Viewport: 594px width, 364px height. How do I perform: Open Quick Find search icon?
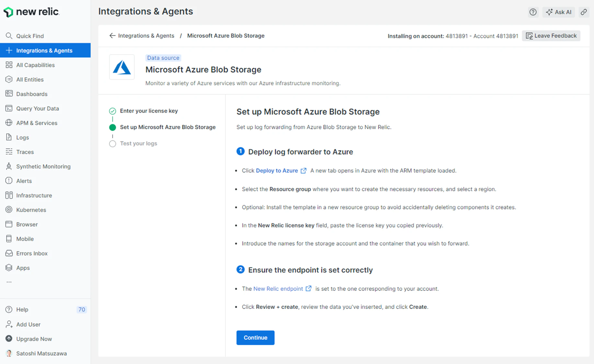click(x=9, y=36)
